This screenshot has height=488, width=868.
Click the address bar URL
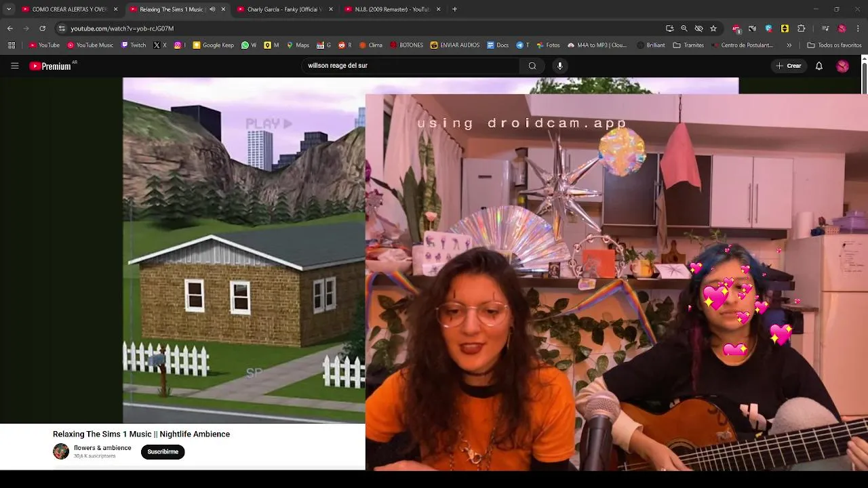(122, 28)
